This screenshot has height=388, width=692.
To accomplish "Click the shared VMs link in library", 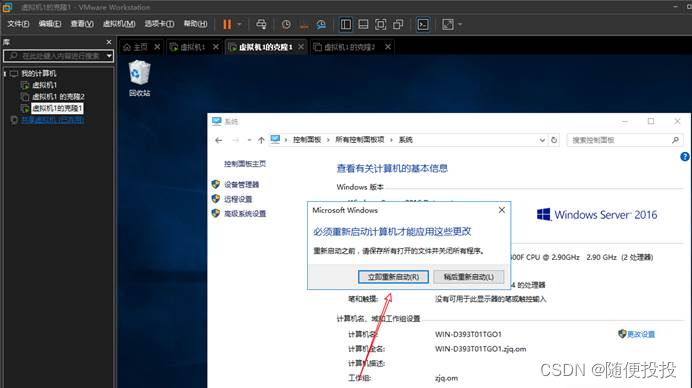I will (53, 120).
